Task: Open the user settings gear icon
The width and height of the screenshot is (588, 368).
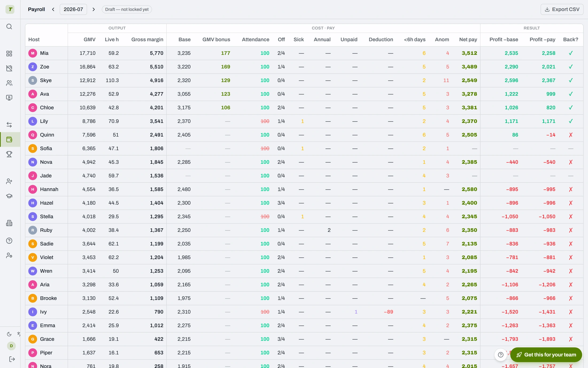Action: click(x=9, y=255)
